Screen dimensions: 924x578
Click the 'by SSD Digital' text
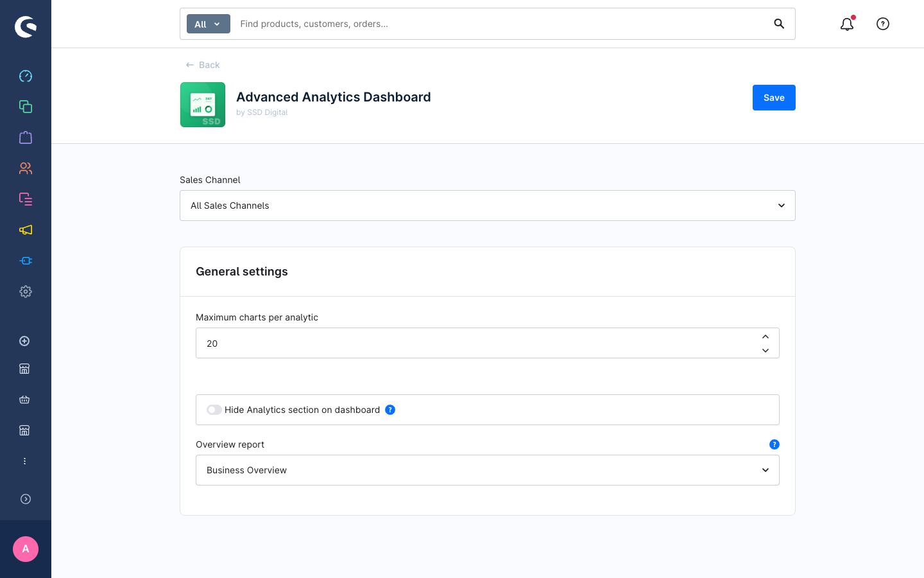[x=262, y=112]
